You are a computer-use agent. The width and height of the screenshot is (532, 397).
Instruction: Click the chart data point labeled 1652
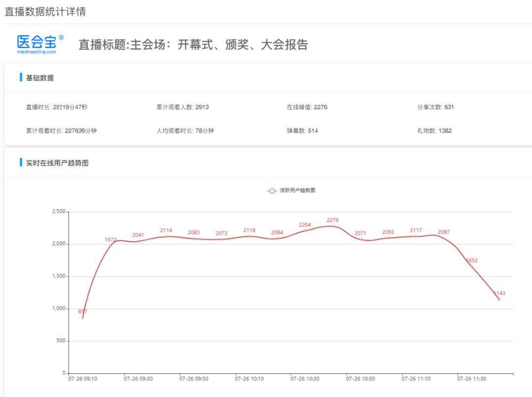471,266
